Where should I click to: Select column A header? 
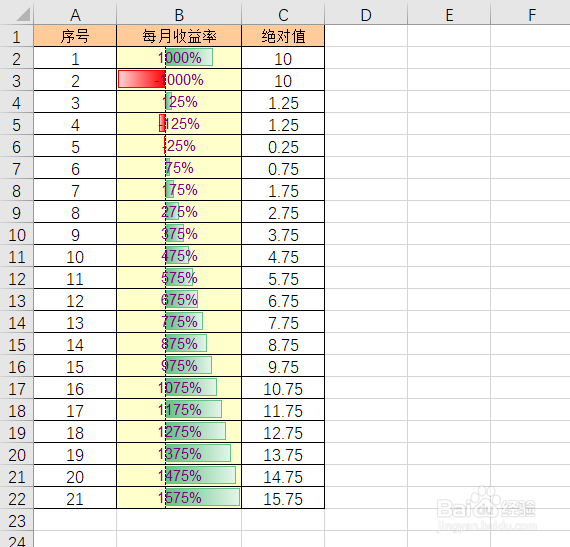[x=75, y=15]
